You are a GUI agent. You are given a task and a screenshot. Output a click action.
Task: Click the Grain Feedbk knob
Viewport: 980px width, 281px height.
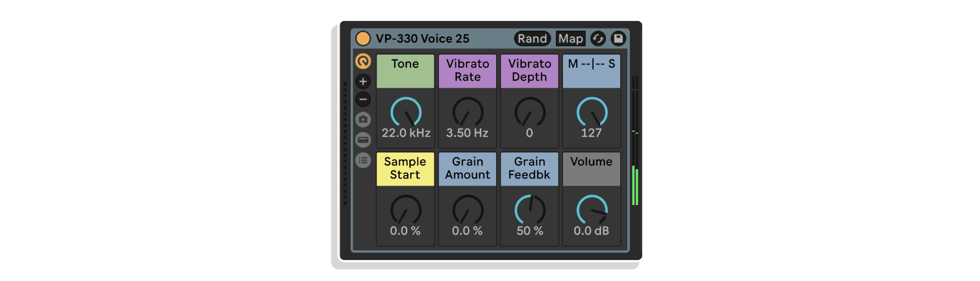click(530, 210)
